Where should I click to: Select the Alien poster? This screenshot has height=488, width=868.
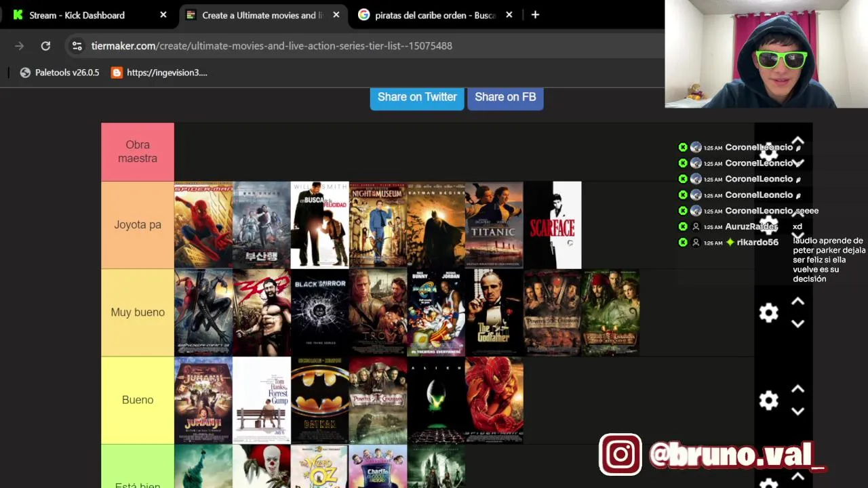436,400
